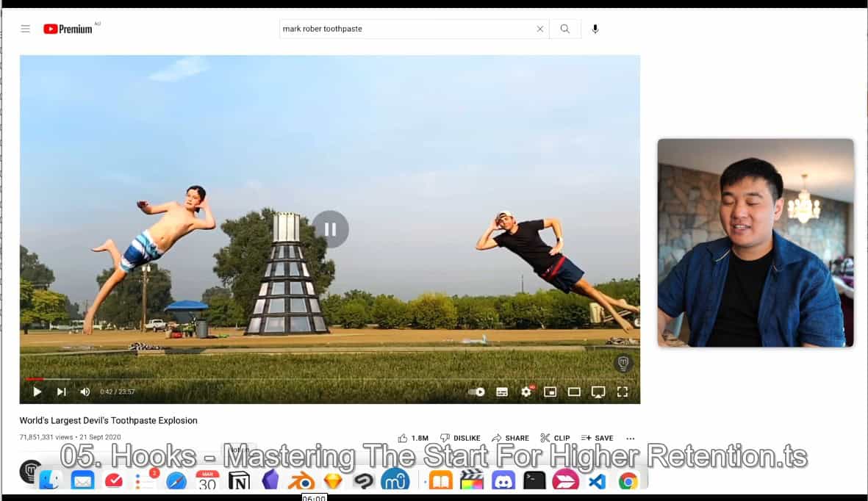Toggle the autoplay switch
The height and width of the screenshot is (501, 868).
[x=477, y=392]
